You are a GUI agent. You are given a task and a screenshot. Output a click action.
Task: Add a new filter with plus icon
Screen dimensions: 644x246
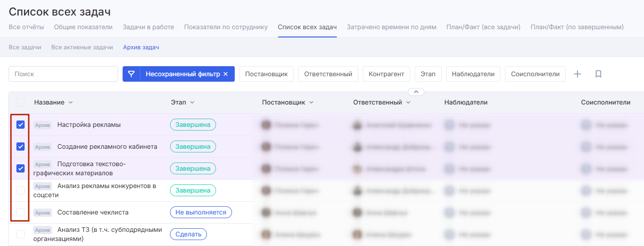coord(577,74)
